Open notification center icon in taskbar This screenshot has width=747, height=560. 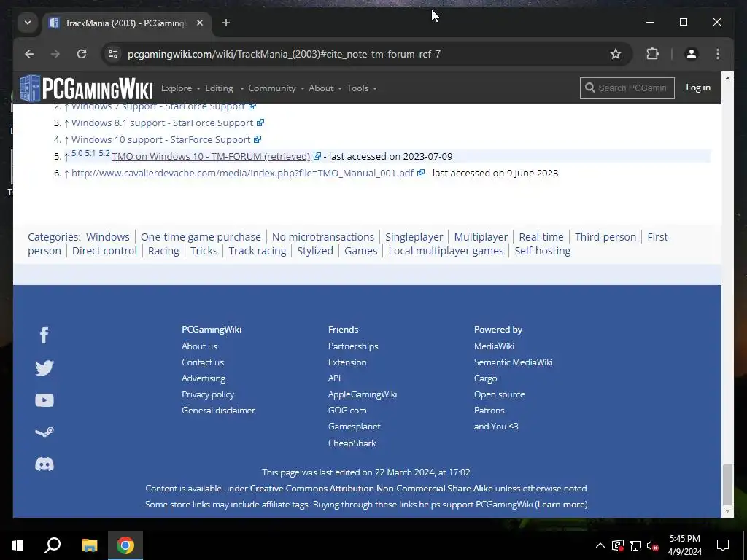click(723, 545)
